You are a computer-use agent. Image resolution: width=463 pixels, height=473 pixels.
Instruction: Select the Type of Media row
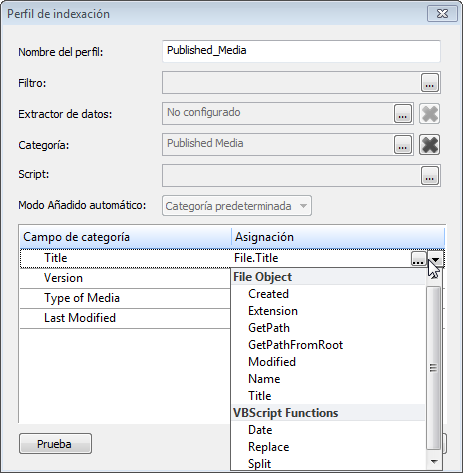[125, 298]
